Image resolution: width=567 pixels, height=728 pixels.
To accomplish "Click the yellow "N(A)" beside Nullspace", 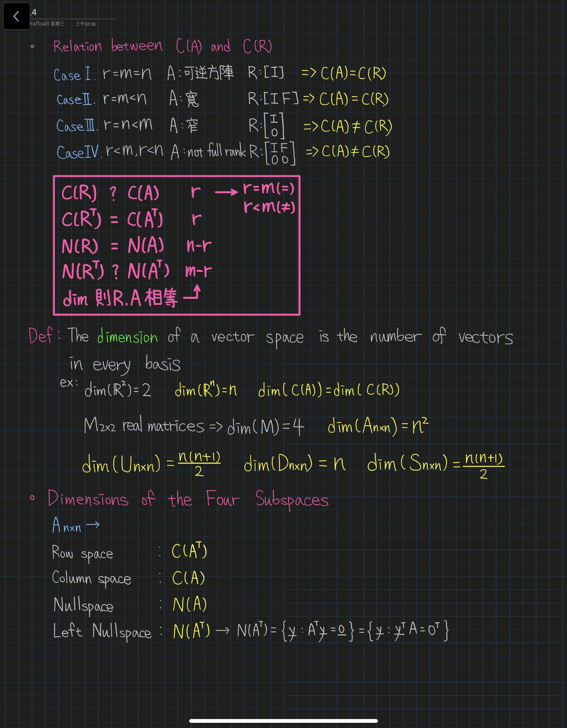I will tap(189, 605).
